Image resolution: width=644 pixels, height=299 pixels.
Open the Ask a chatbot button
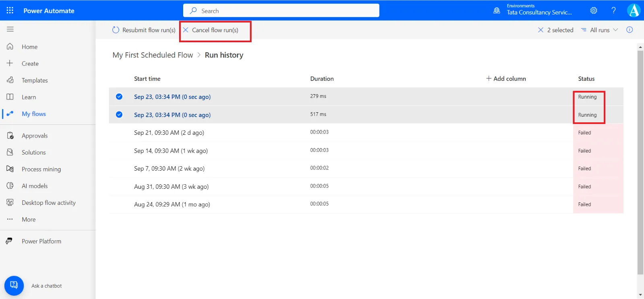[14, 286]
